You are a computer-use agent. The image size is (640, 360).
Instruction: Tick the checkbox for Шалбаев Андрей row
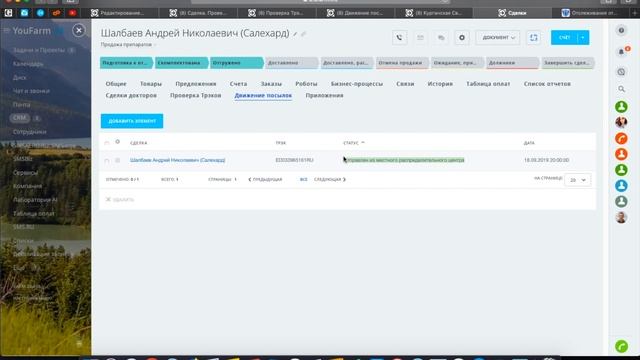pyautogui.click(x=107, y=161)
